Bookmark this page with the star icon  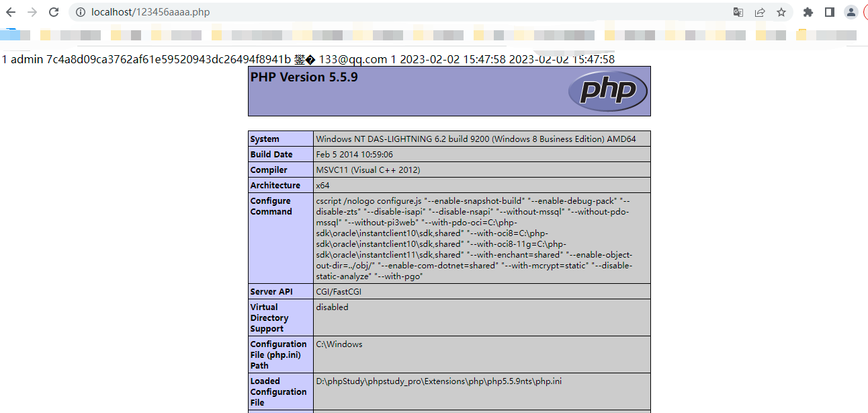click(x=781, y=12)
